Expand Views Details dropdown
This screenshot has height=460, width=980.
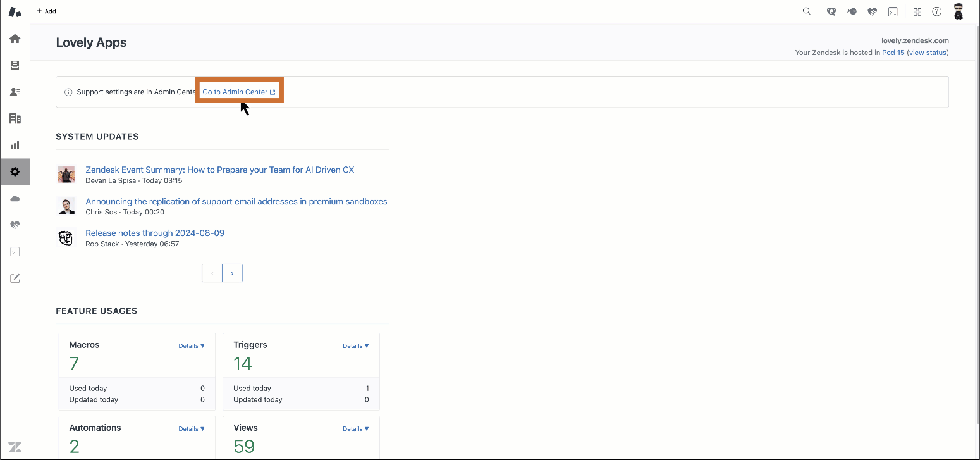[x=356, y=429]
